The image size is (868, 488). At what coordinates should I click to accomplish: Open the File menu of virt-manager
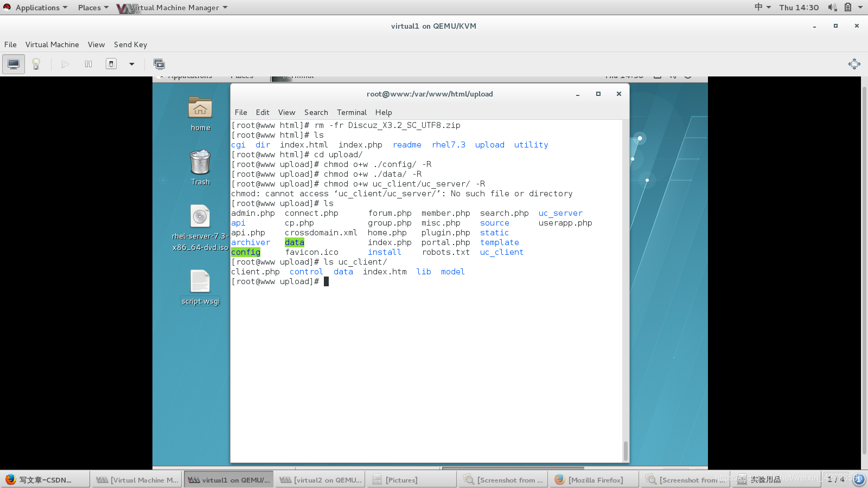pos(10,44)
